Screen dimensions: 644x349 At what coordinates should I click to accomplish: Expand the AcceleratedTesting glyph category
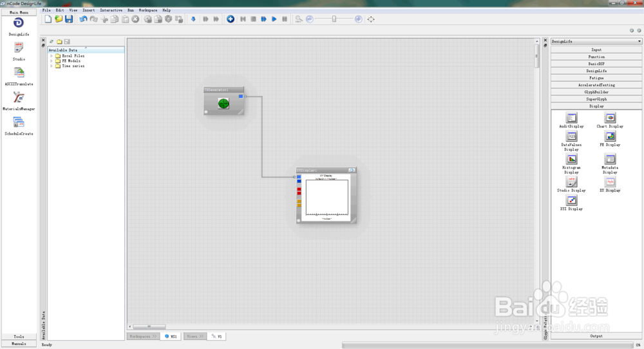click(x=596, y=85)
